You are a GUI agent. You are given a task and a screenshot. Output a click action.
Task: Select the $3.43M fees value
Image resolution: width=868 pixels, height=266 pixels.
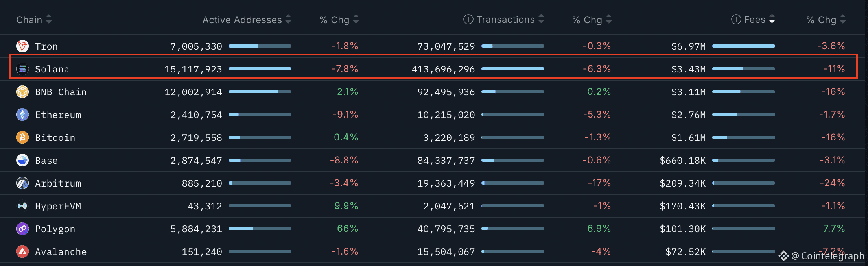point(689,69)
